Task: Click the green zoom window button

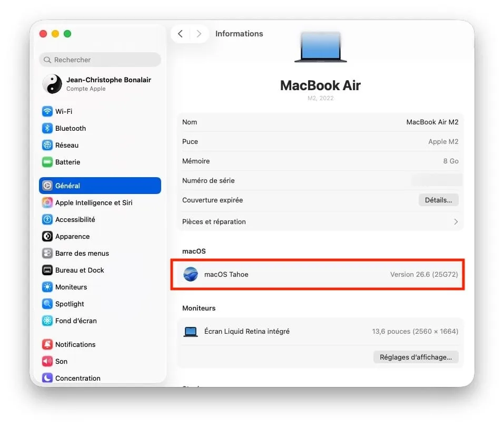Action: [x=67, y=34]
